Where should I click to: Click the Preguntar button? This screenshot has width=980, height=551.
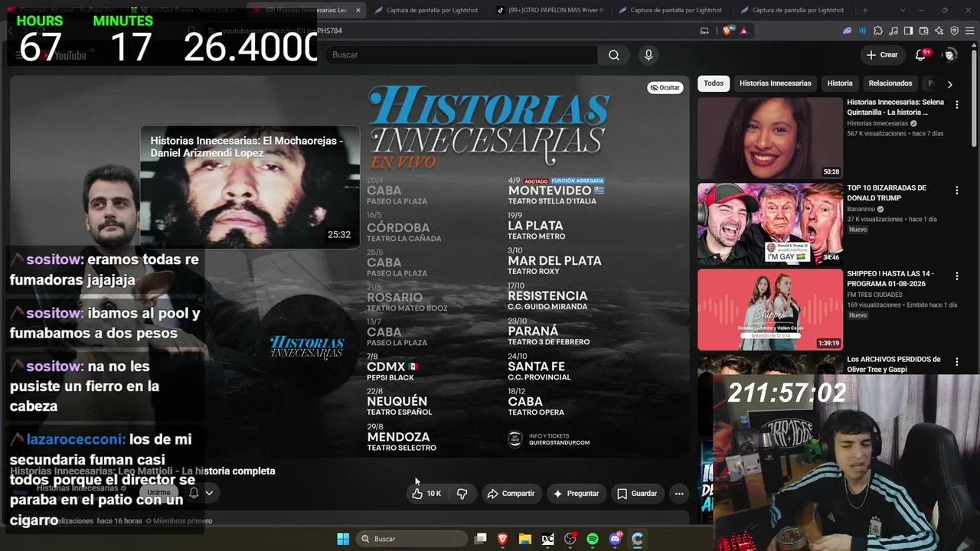[x=576, y=494]
